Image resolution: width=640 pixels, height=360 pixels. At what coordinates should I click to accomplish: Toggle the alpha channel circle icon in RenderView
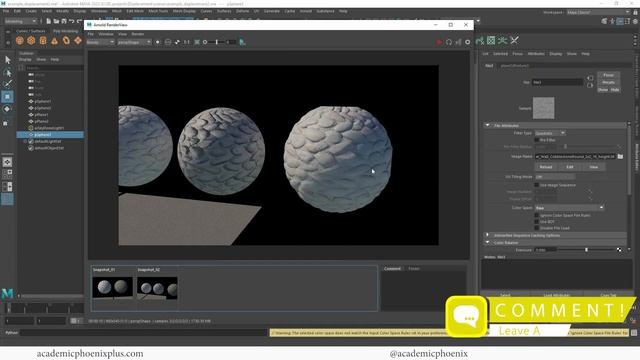(158, 42)
